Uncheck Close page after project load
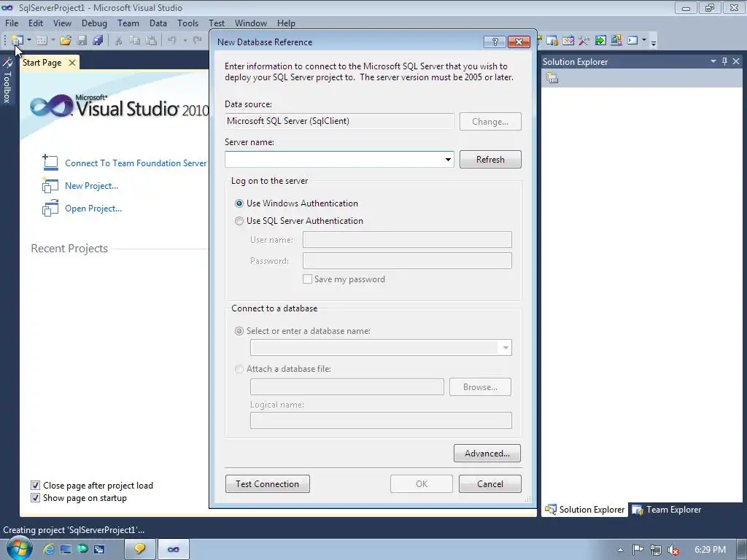 pos(35,485)
